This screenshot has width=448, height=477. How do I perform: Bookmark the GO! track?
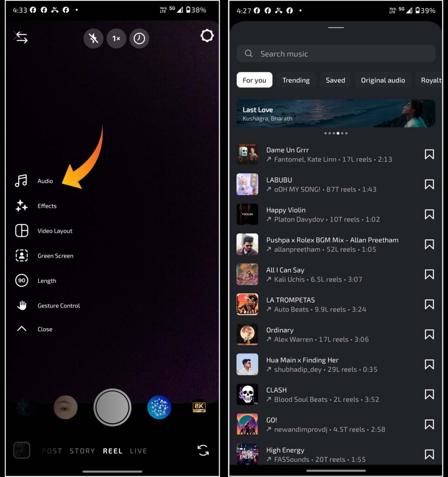click(429, 424)
